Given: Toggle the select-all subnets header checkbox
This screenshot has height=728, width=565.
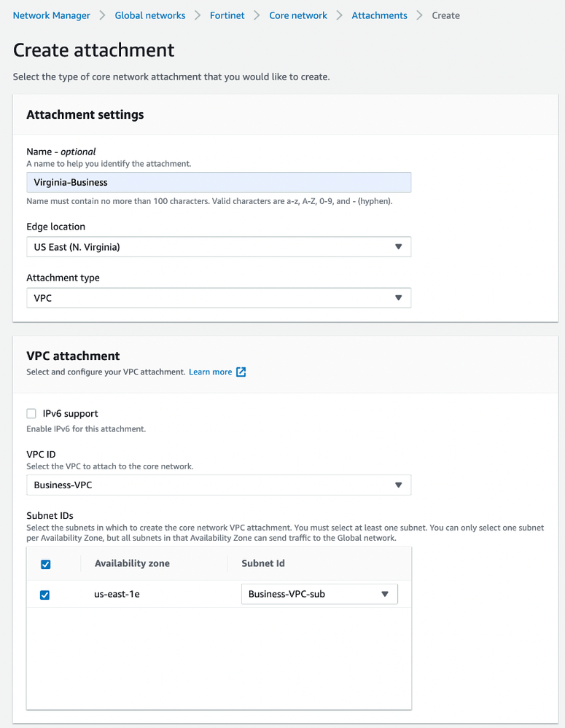Looking at the screenshot, I should 45,564.
